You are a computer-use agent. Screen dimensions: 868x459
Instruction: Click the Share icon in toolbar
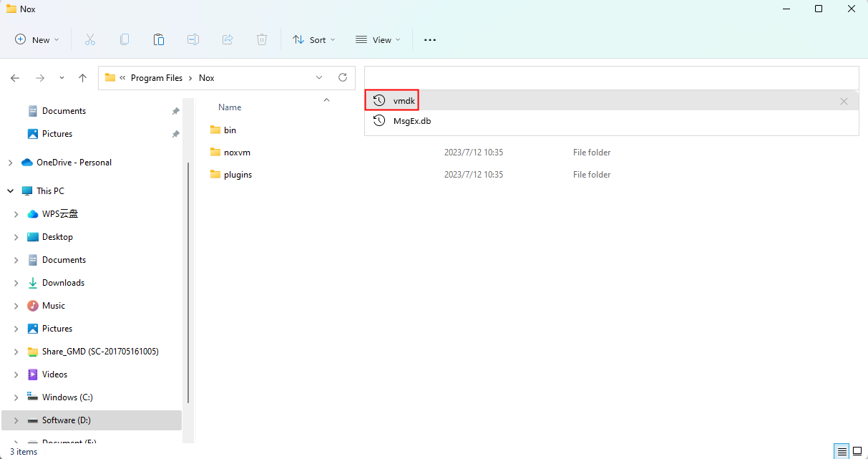(228, 40)
